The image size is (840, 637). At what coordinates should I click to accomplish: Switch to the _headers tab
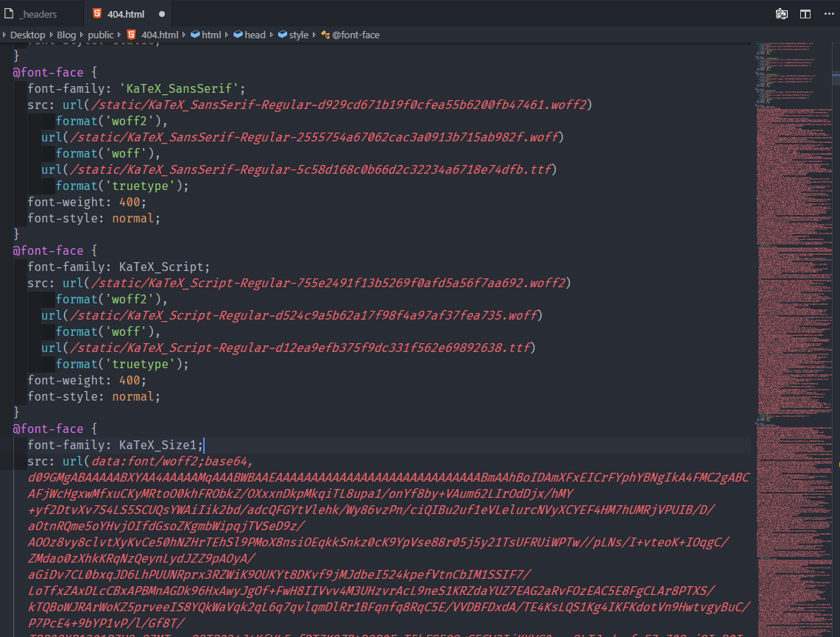point(38,14)
